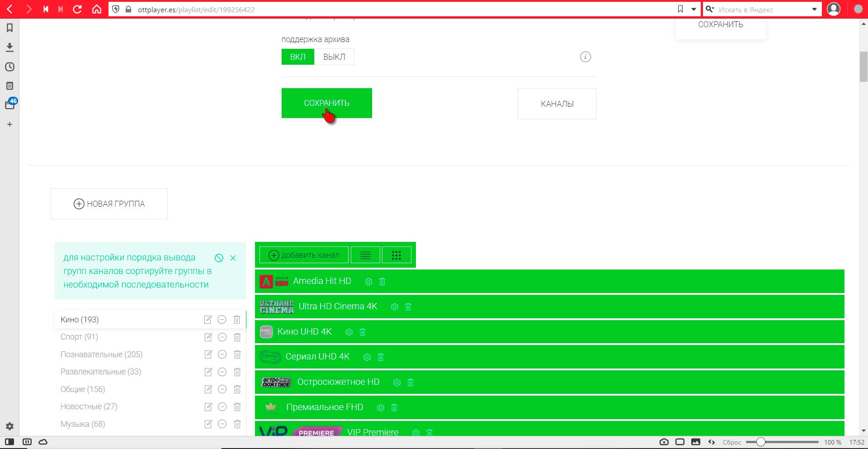Select the Кино (193) group

pyautogui.click(x=80, y=320)
